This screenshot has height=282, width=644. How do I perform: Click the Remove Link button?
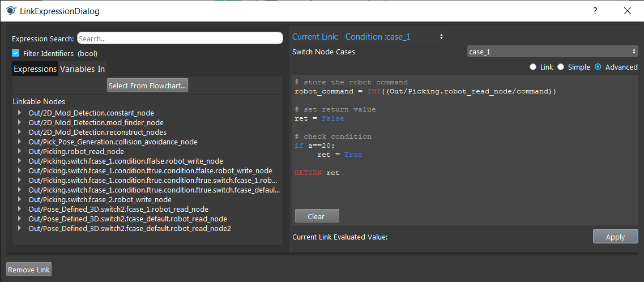pyautogui.click(x=29, y=270)
